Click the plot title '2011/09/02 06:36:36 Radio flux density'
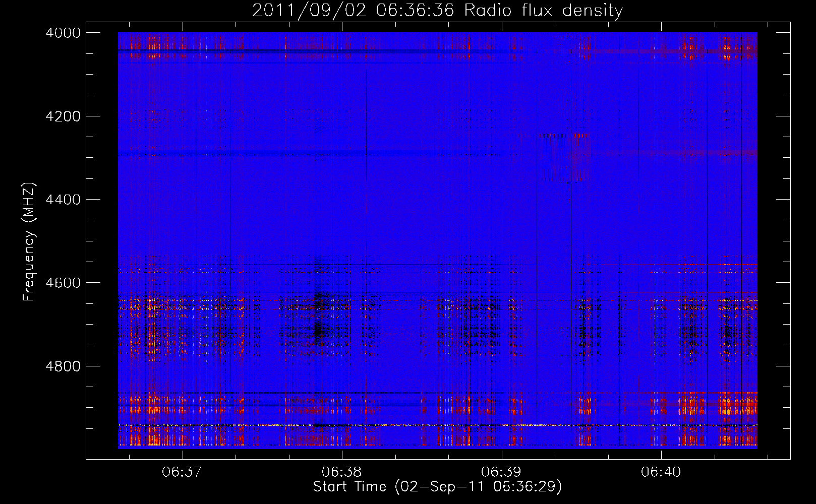The height and width of the screenshot is (504, 816). tap(437, 11)
